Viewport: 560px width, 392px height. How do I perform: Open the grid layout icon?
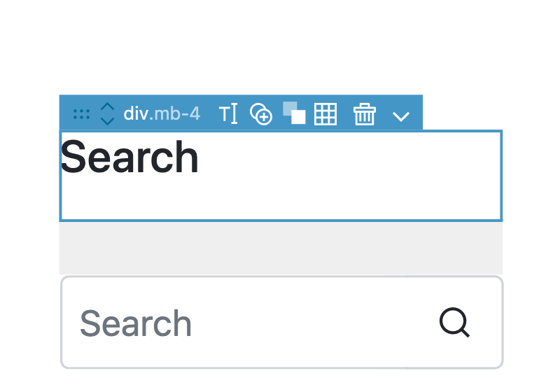click(x=325, y=114)
